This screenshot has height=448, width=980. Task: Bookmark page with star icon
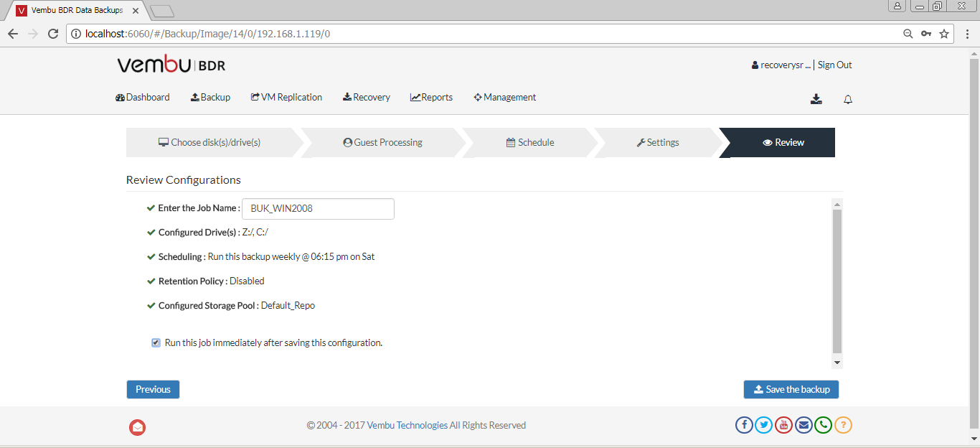944,34
